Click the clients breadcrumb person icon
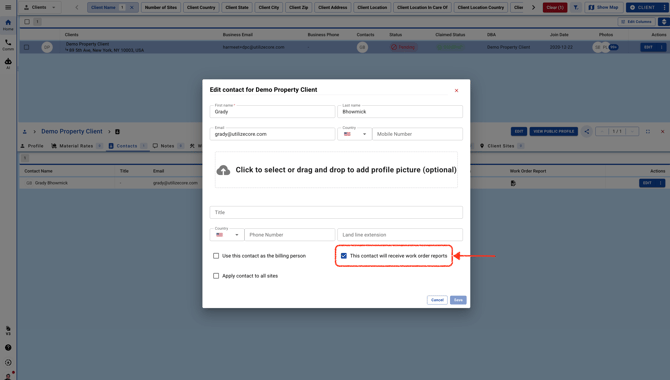670x380 pixels. [24, 132]
